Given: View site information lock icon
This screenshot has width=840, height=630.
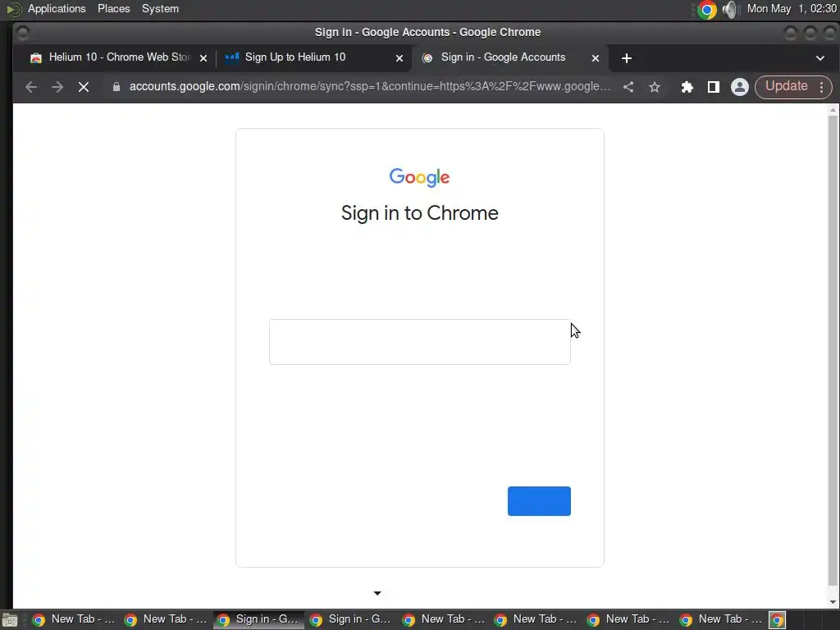Looking at the screenshot, I should pyautogui.click(x=116, y=87).
